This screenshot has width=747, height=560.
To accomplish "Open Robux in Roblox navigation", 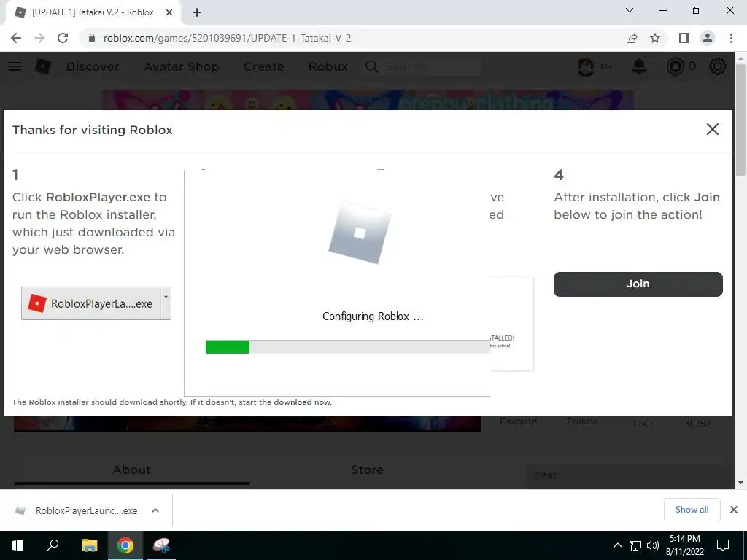I will (x=328, y=66).
